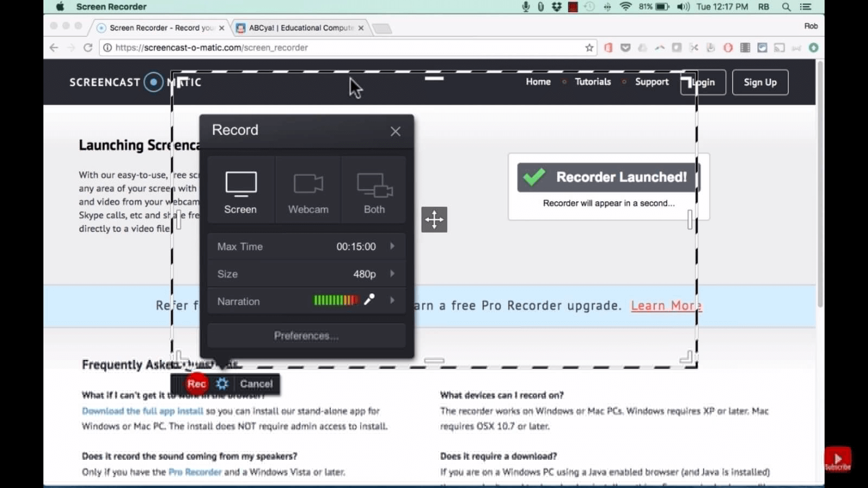Bookmark this page with star icon
This screenshot has height=488, width=868.
589,48
